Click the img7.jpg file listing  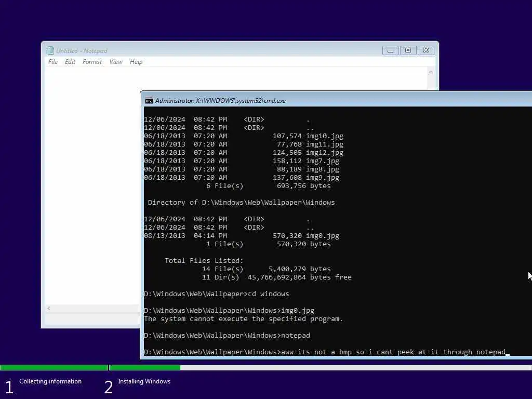[242, 161]
